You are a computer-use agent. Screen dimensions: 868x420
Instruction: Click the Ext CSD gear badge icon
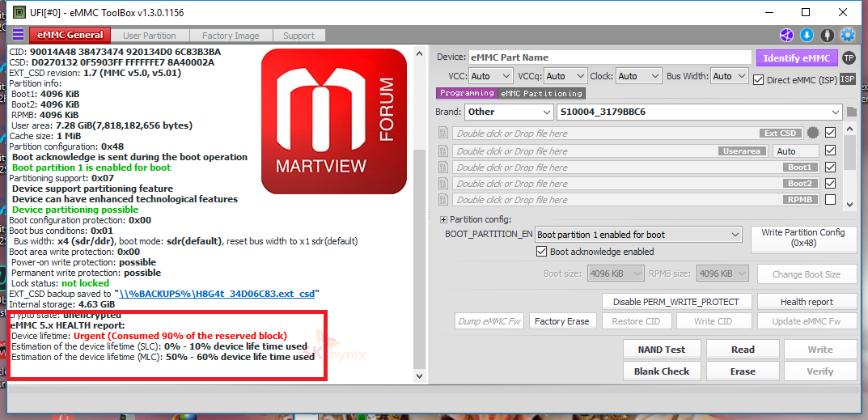point(812,133)
